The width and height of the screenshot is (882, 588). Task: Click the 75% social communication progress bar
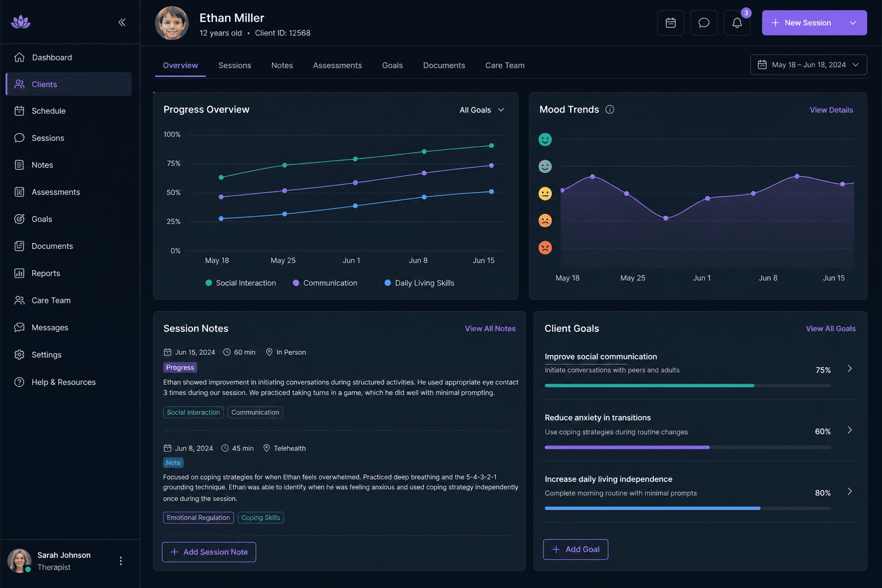coord(688,385)
